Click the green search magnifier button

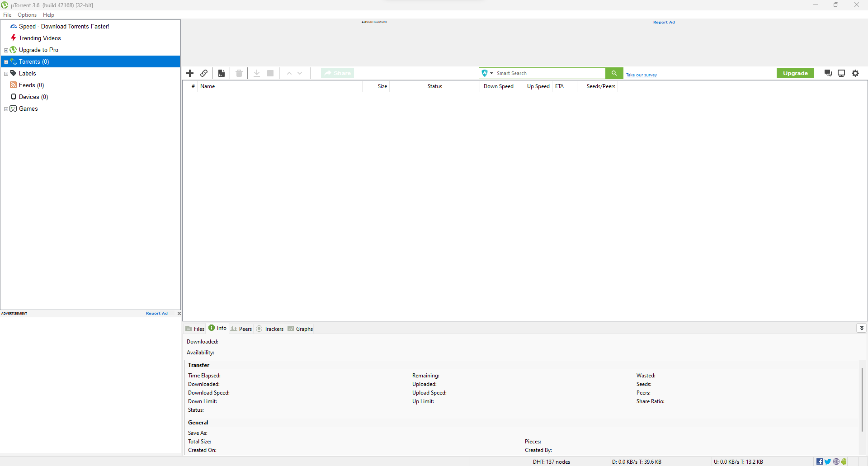(614, 73)
